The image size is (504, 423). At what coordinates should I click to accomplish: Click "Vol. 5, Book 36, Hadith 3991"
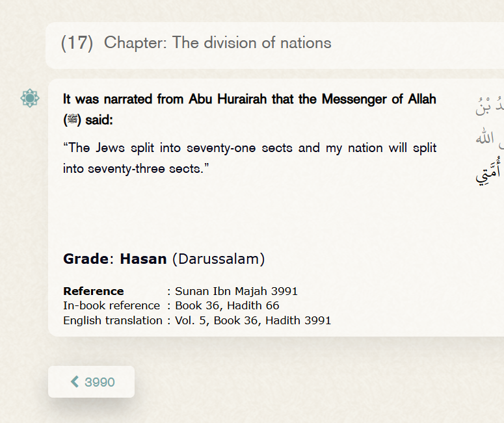(x=253, y=320)
